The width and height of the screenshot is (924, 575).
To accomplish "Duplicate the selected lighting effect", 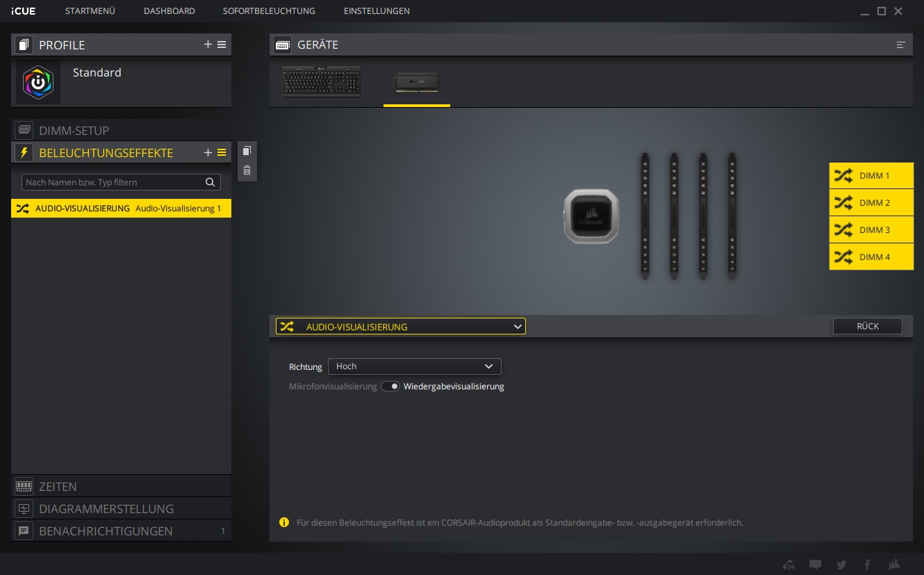I will [247, 151].
